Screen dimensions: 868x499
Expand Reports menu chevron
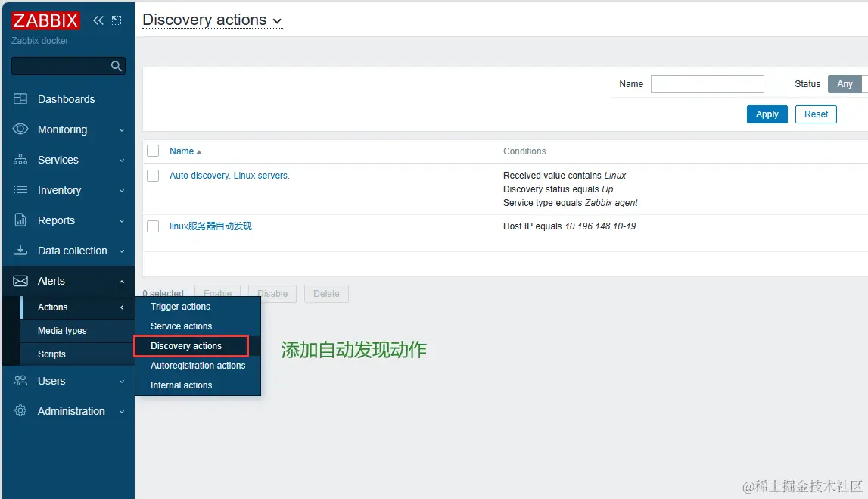[x=122, y=221]
